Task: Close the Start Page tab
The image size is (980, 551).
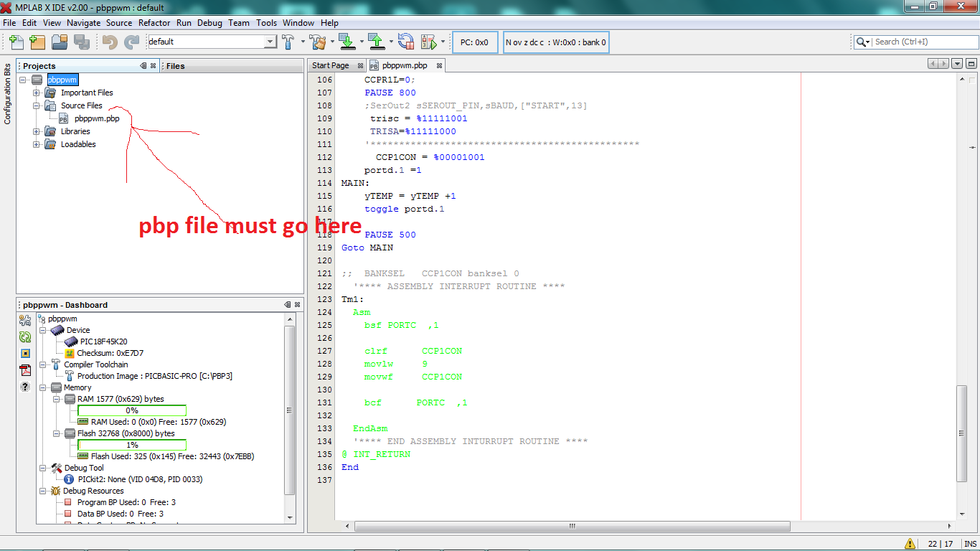Action: 360,65
